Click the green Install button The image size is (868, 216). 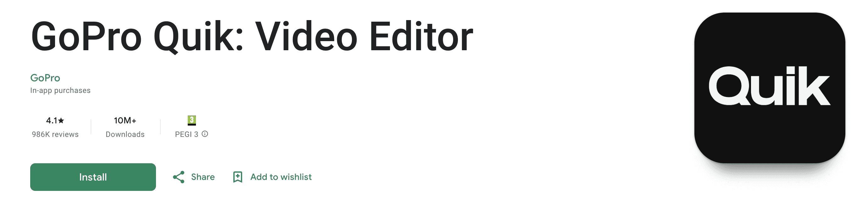click(x=93, y=177)
